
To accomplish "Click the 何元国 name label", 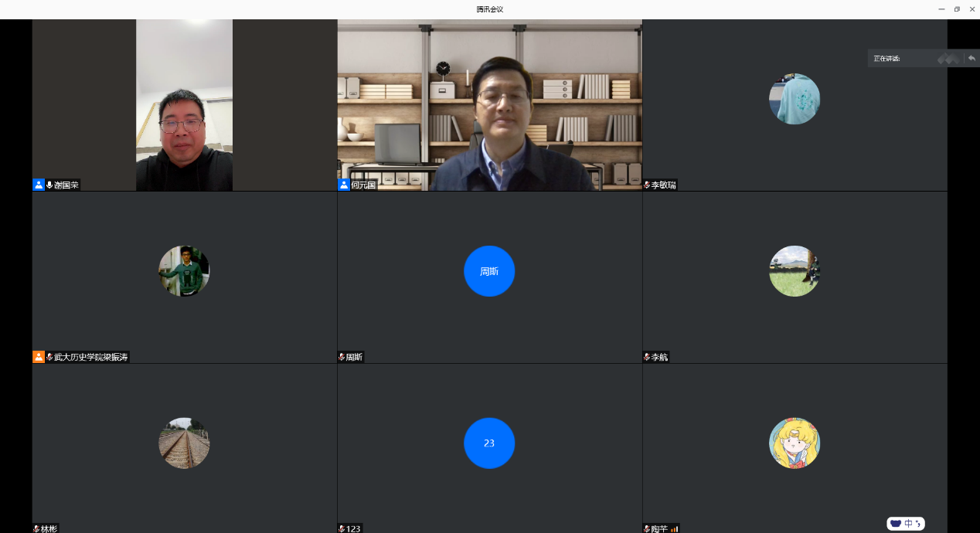I will click(x=363, y=185).
